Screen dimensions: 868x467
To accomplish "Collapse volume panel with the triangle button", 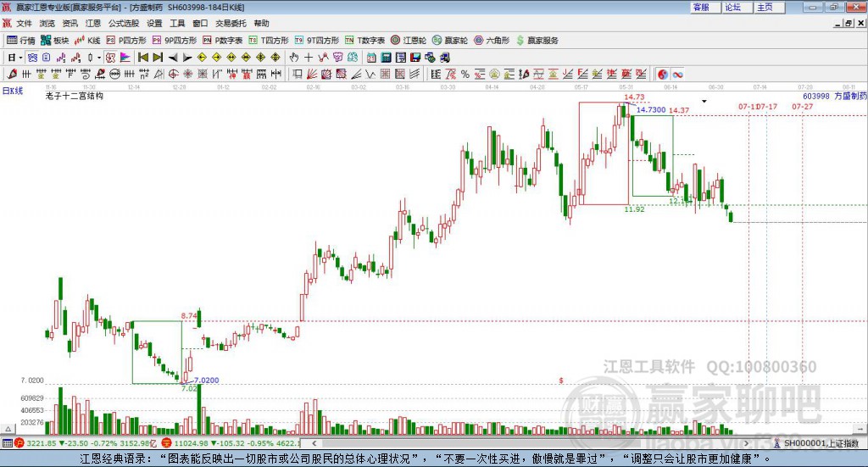I will pos(8,428).
